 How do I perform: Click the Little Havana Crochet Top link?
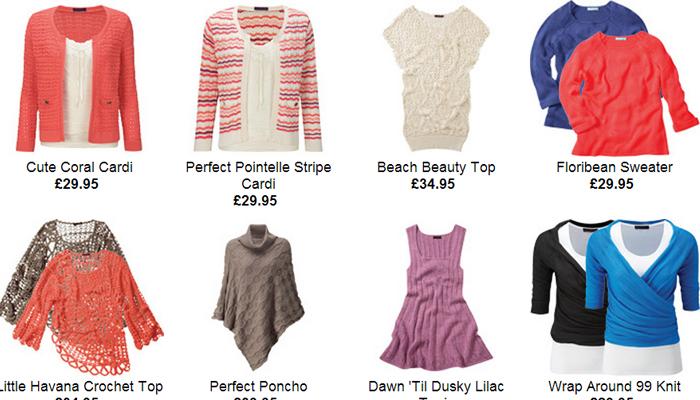coord(81,386)
